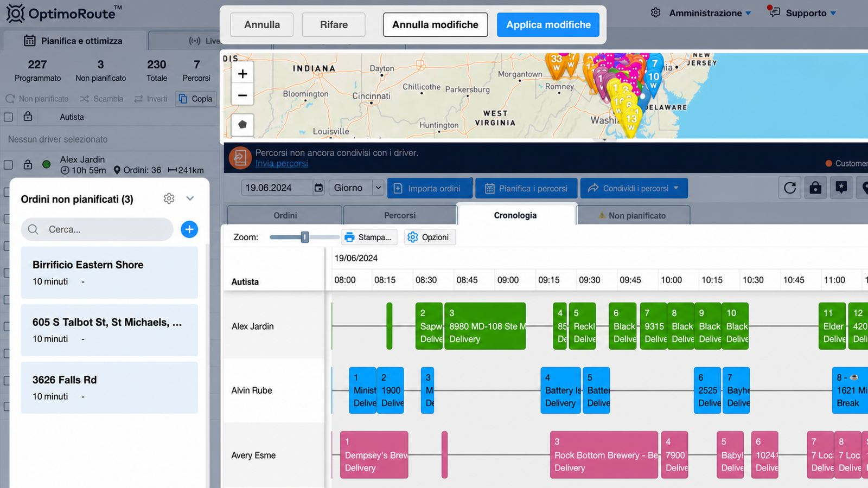Toggle the lock for Alex Jardin's route

pyautogui.click(x=28, y=164)
